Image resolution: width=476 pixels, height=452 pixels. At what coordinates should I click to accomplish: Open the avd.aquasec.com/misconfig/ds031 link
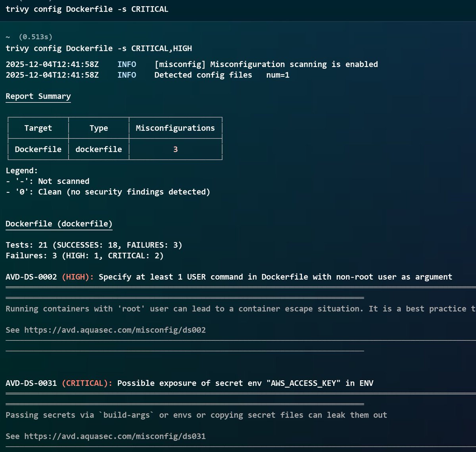115,436
